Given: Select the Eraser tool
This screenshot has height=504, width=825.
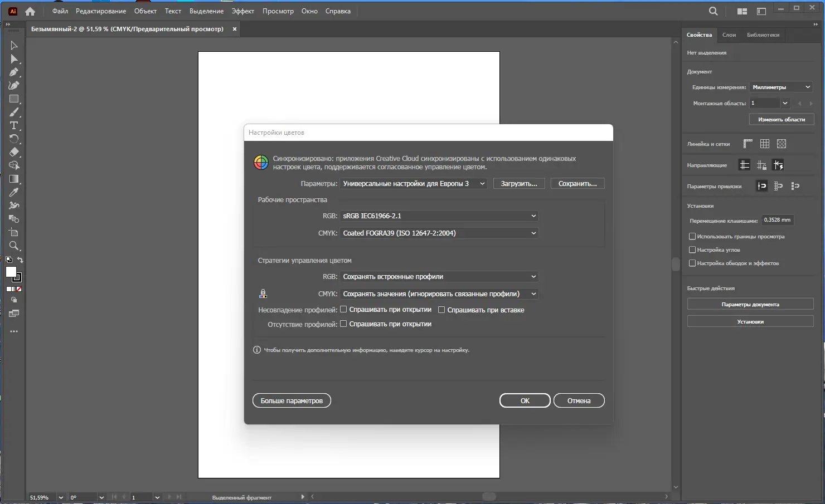Looking at the screenshot, I should point(14,152).
